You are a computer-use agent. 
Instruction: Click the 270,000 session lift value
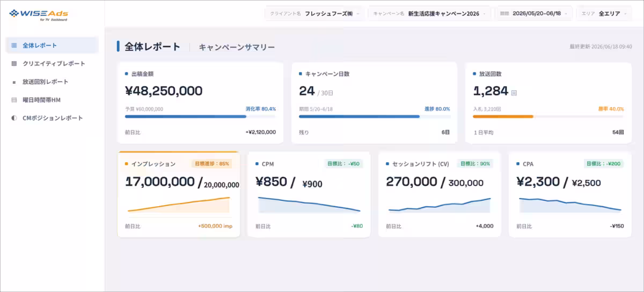coord(412,182)
